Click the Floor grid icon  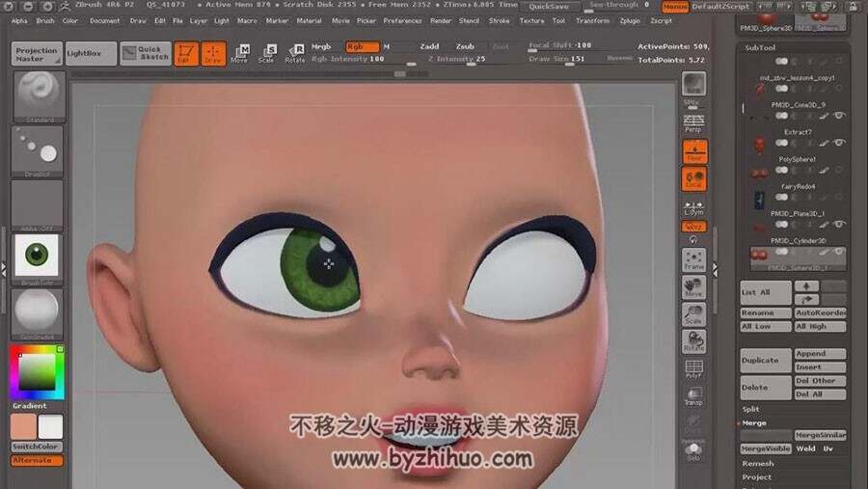point(694,151)
